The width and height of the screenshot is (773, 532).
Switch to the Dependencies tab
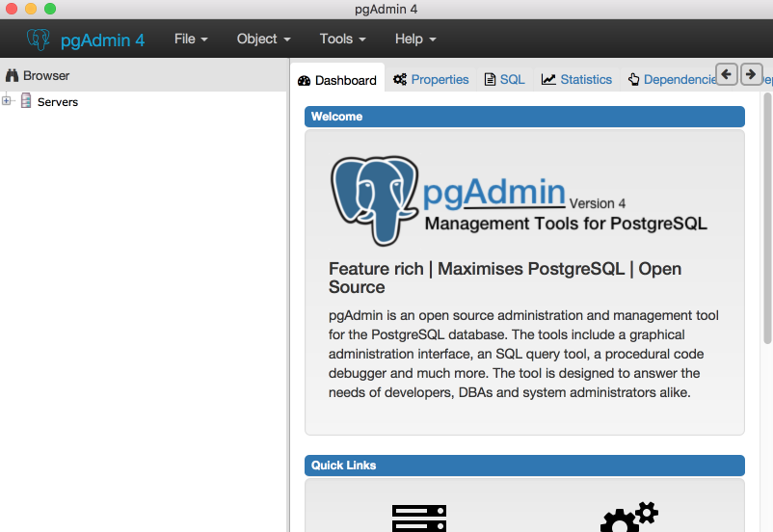(x=673, y=79)
